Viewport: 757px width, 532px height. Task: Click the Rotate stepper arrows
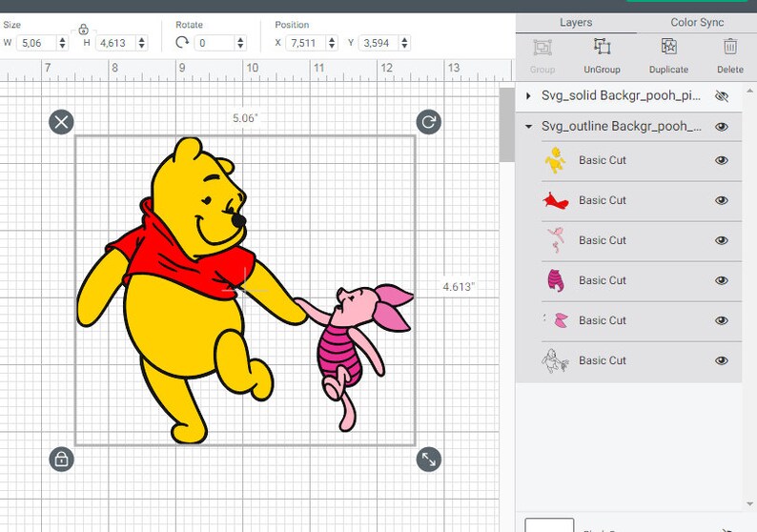tap(240, 43)
